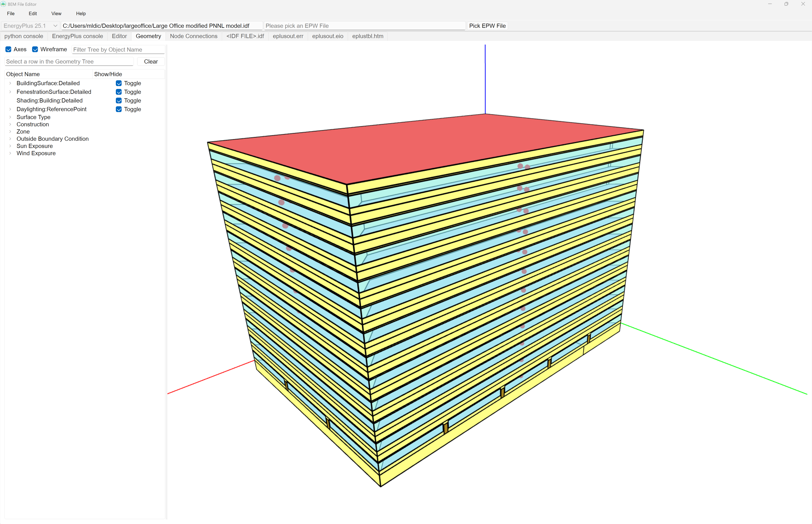Viewport: 812px width, 524px height.
Task: Expand the Wind Exposure tree node
Action: [10, 153]
